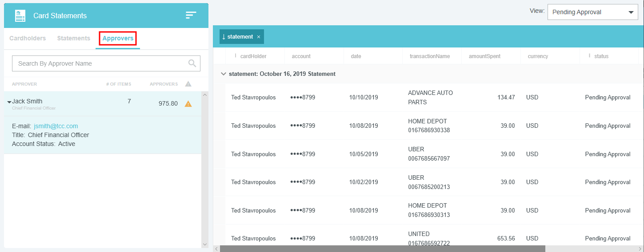Remove the statement grouping chip
The height and width of the screenshot is (252, 644).
pos(258,37)
